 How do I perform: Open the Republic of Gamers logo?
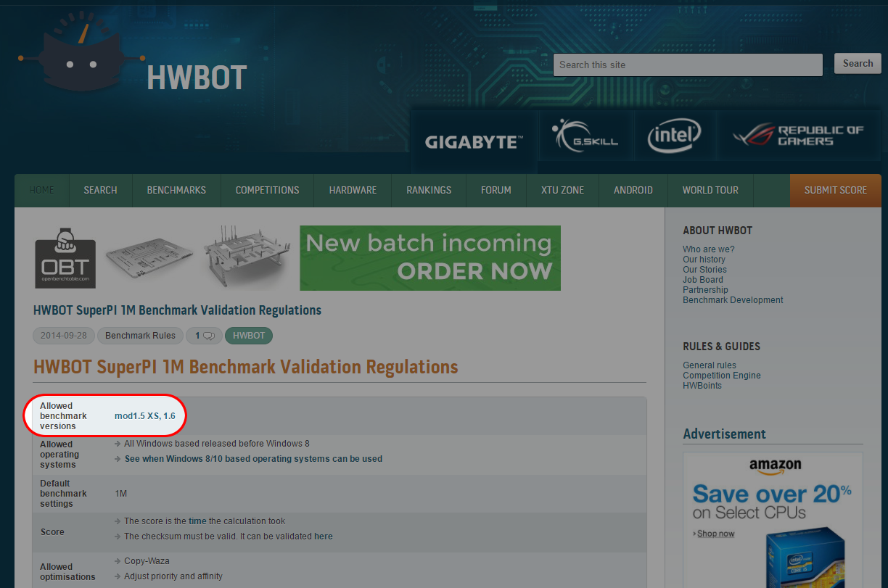(x=798, y=136)
